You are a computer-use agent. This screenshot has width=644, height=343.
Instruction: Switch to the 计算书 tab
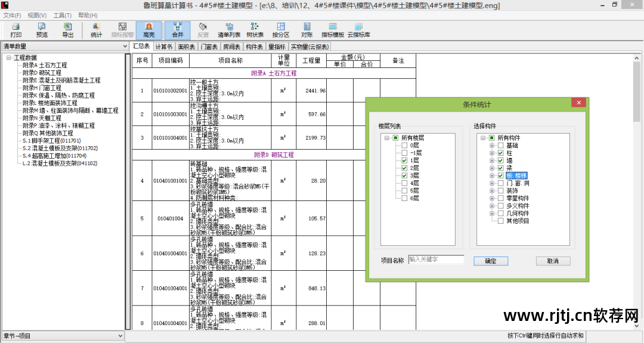pyautogui.click(x=163, y=47)
